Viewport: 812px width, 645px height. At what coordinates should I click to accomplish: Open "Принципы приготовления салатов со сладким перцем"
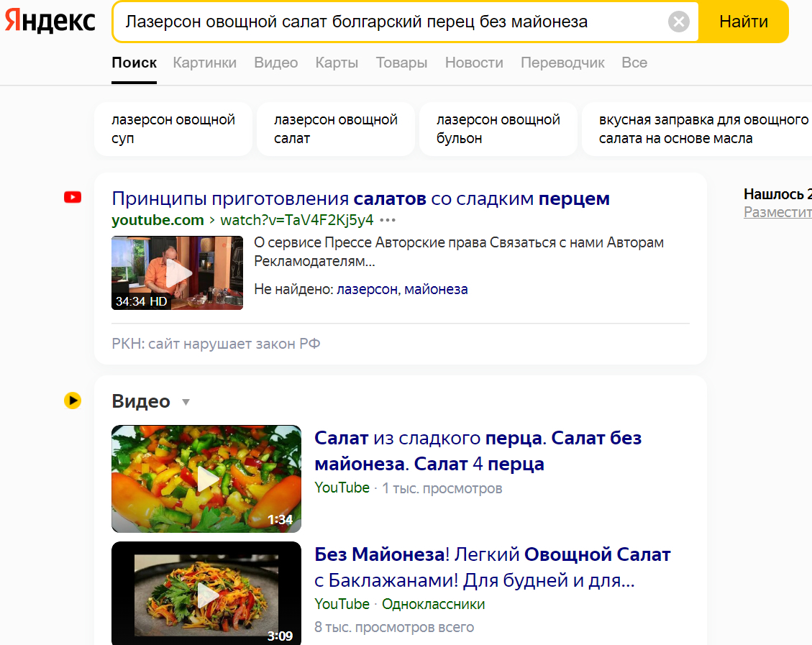[360, 198]
